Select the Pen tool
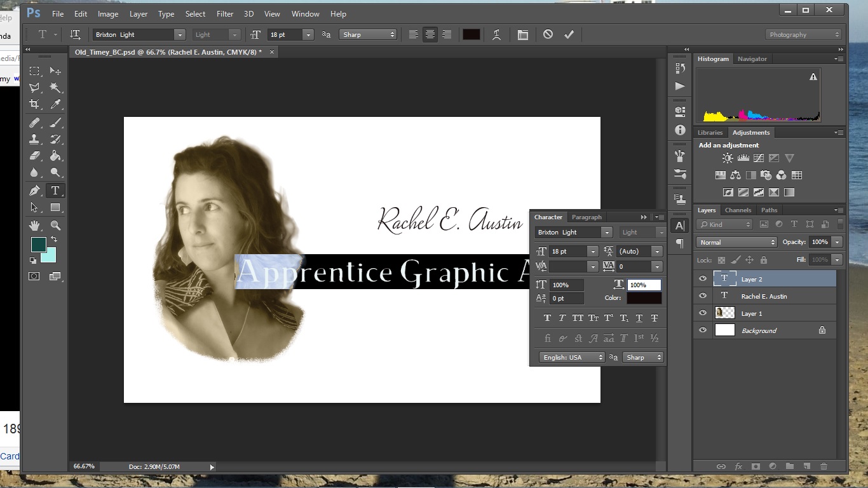This screenshot has width=868, height=488. pos(35,191)
